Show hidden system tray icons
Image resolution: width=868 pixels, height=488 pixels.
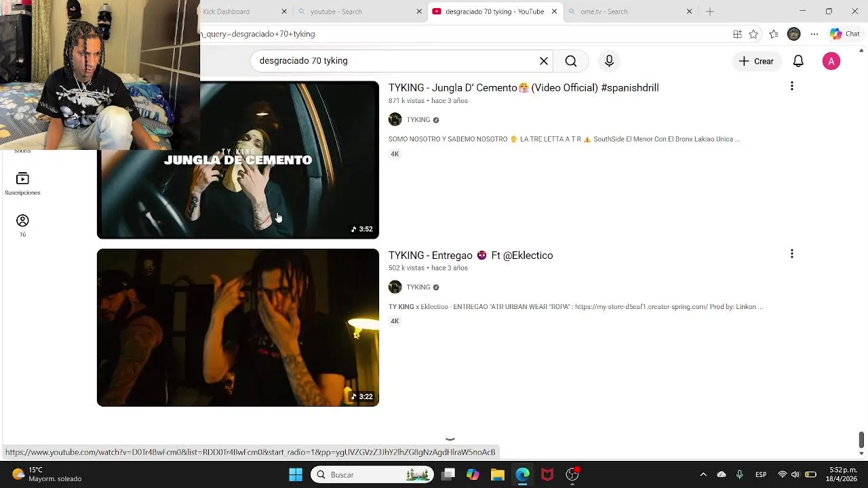click(x=703, y=474)
